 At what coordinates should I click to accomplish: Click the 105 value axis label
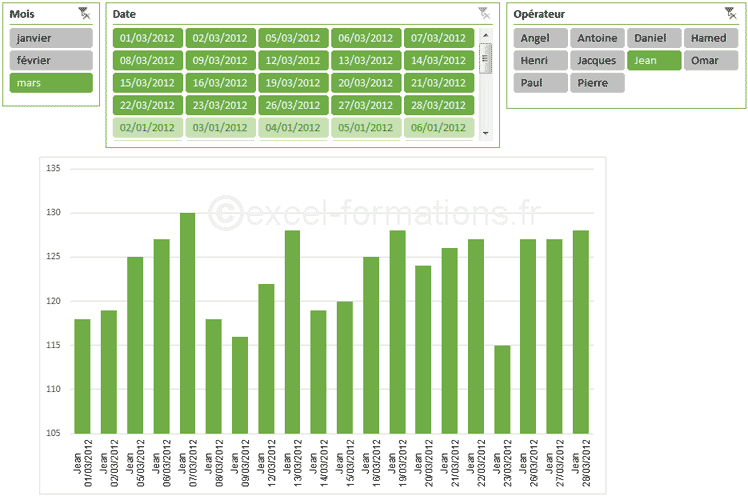tap(53, 433)
